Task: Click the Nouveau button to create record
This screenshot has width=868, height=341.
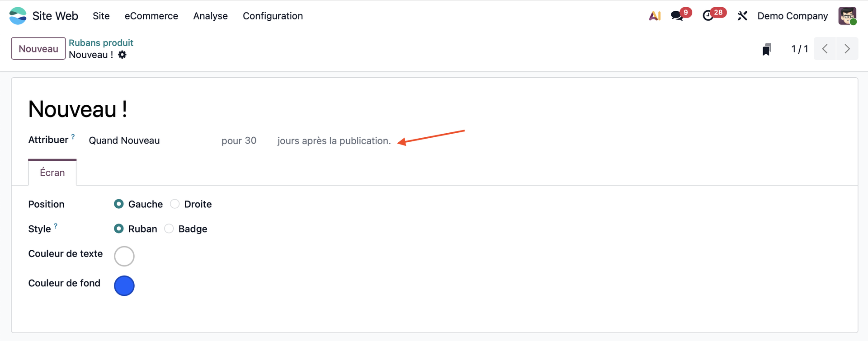Action: point(38,49)
